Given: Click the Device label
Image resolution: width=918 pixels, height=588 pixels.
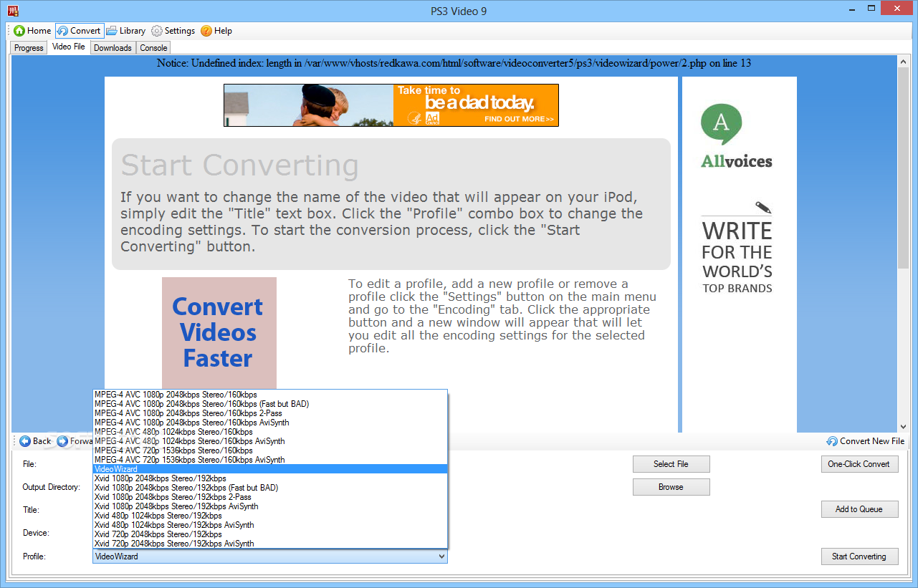Looking at the screenshot, I should [36, 533].
